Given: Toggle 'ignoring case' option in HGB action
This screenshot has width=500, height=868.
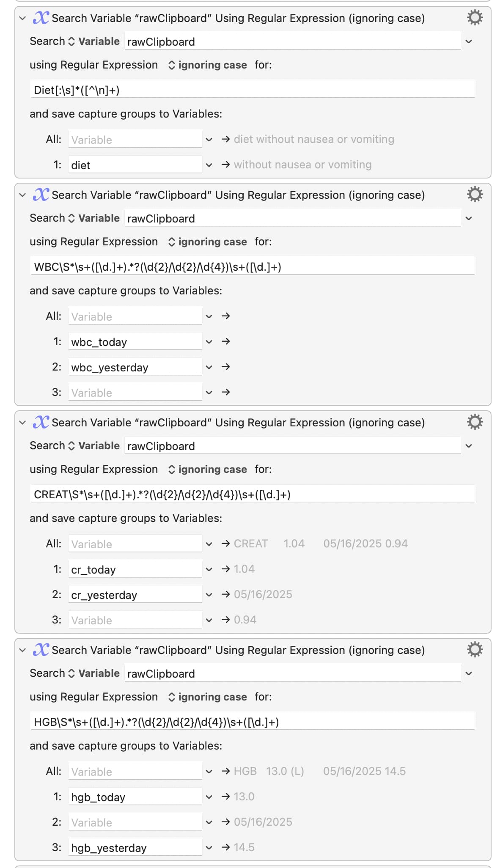Looking at the screenshot, I should (x=208, y=697).
